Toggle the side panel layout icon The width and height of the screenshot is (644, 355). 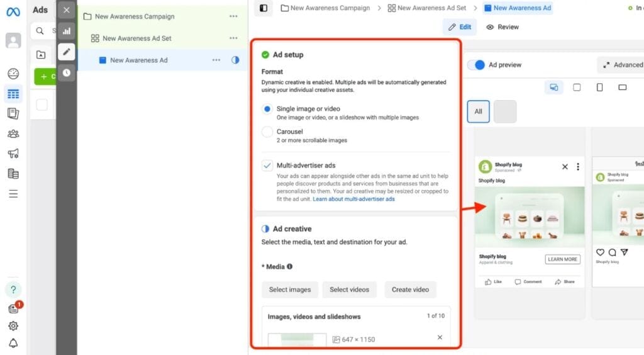click(264, 8)
